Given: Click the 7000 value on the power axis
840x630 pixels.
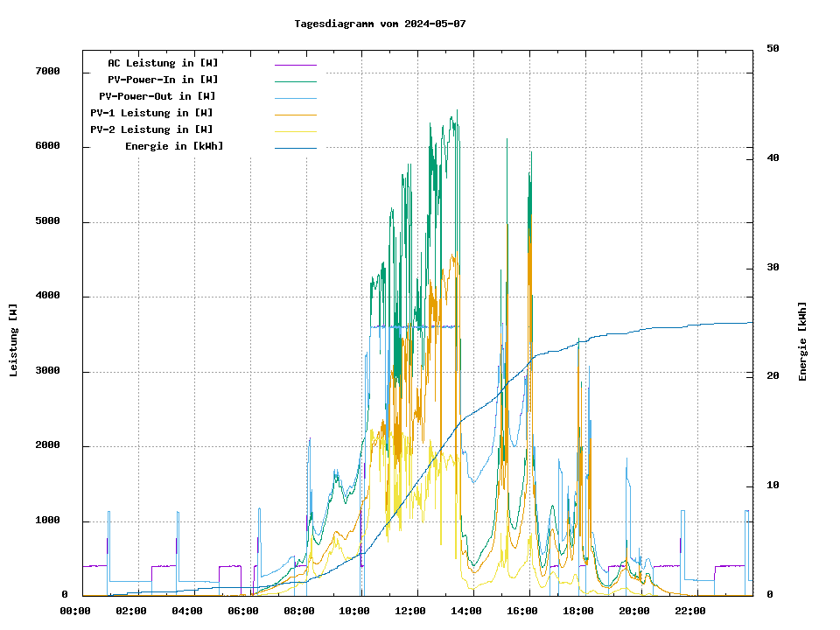Looking at the screenshot, I should coord(47,71).
